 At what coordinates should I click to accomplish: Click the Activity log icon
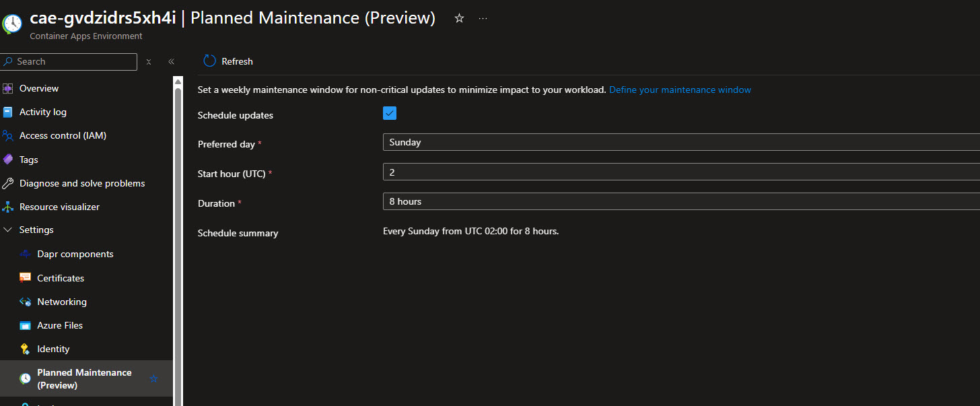point(8,112)
